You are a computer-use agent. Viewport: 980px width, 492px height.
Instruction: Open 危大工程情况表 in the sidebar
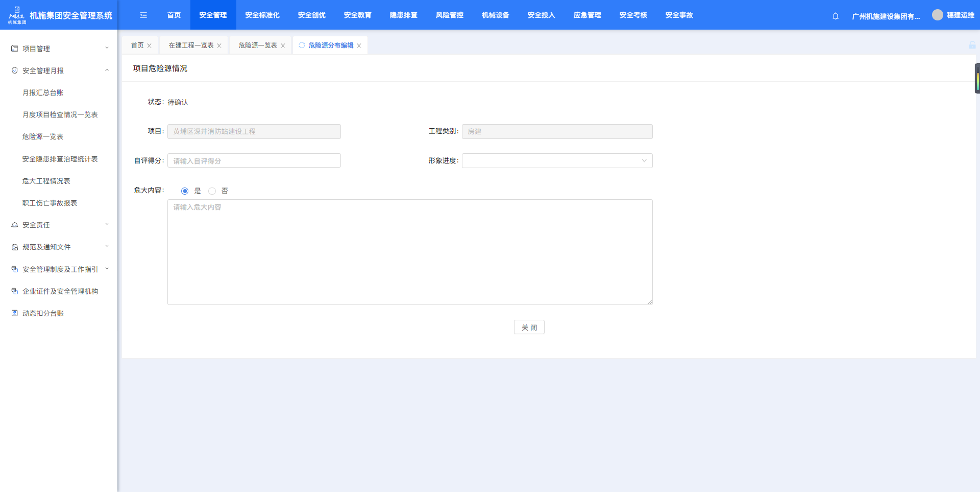click(46, 181)
